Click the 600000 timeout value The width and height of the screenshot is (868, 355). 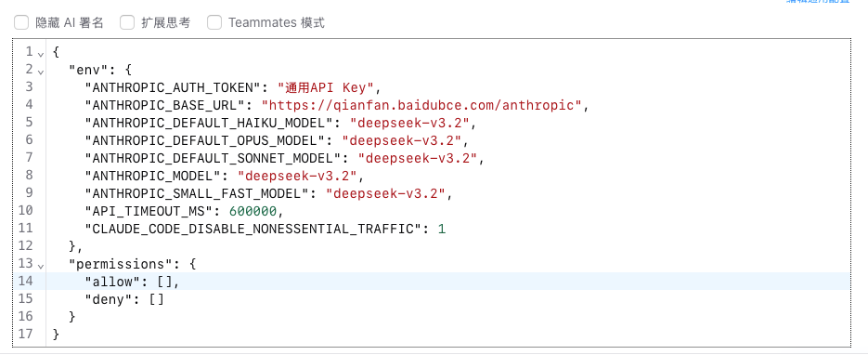click(x=253, y=212)
